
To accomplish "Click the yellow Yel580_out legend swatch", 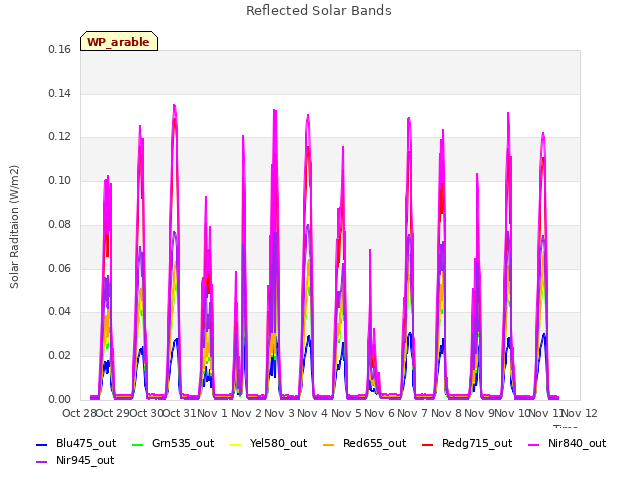I will point(236,444).
